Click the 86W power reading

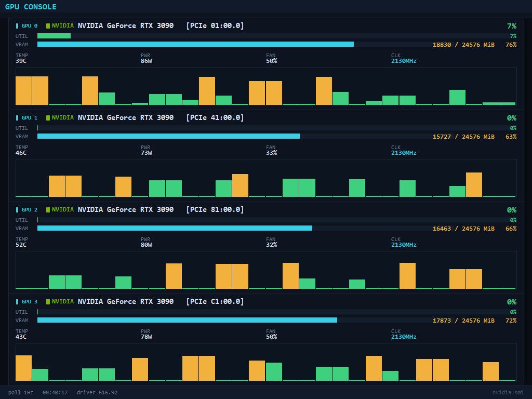(146, 61)
